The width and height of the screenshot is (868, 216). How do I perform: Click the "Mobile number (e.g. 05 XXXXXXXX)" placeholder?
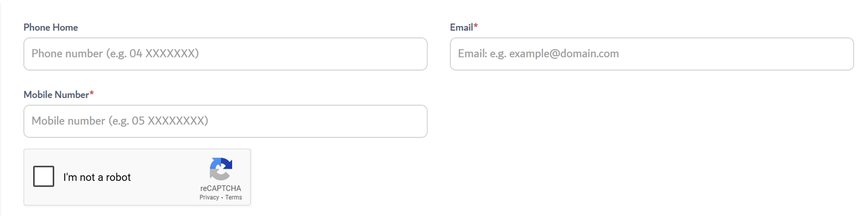tap(120, 121)
